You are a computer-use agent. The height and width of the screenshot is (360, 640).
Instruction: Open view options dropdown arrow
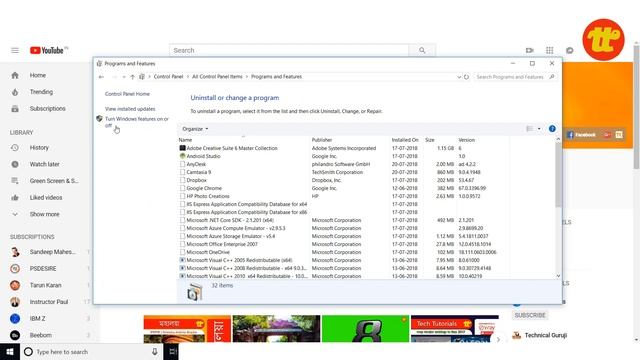coord(539,129)
